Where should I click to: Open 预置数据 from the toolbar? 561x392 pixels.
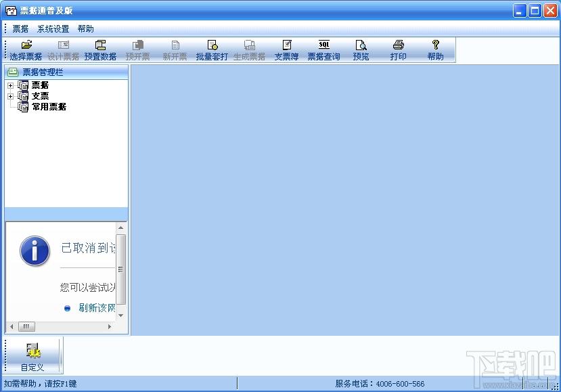point(100,50)
